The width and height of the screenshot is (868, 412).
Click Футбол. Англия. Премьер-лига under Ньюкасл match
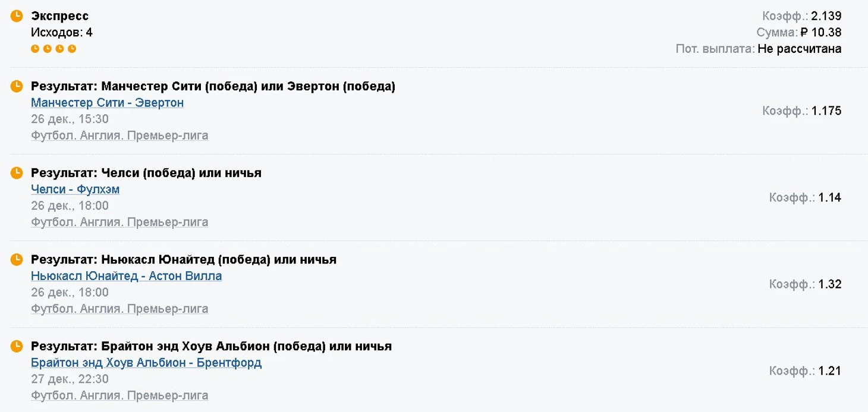(x=119, y=309)
